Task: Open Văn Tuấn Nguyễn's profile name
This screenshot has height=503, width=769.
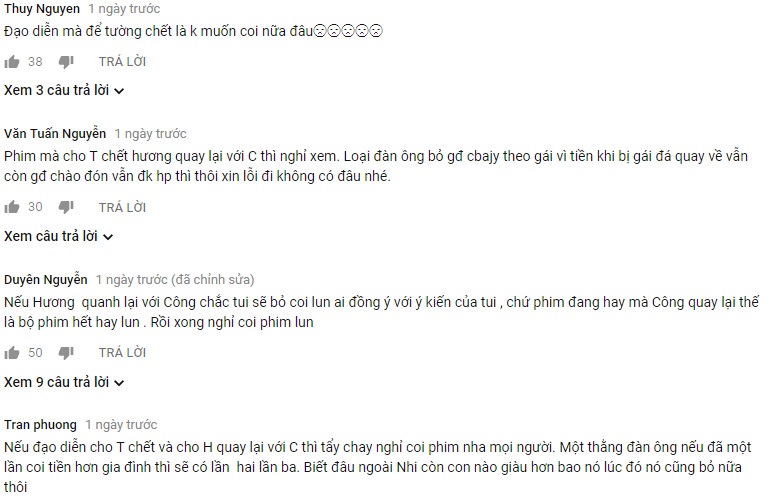Action: click(55, 133)
